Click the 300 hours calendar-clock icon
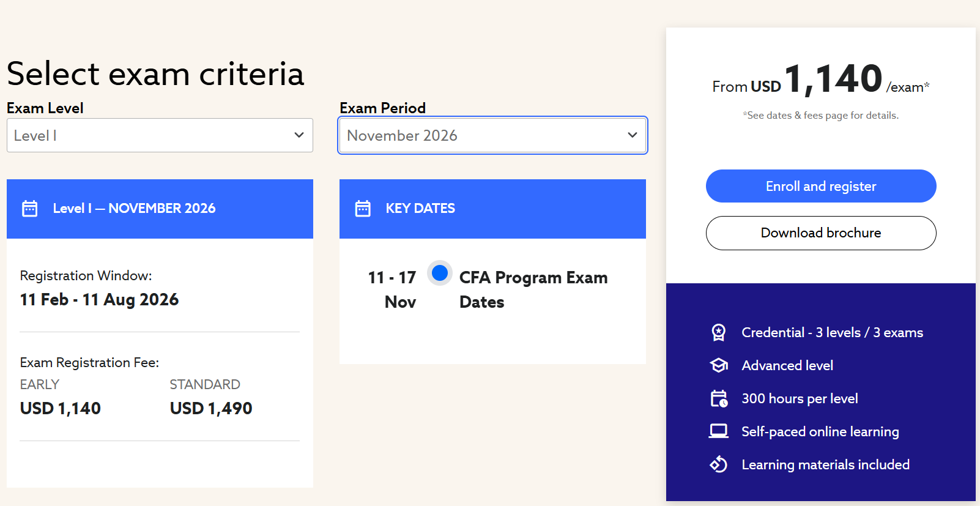The width and height of the screenshot is (980, 506). pyautogui.click(x=719, y=398)
